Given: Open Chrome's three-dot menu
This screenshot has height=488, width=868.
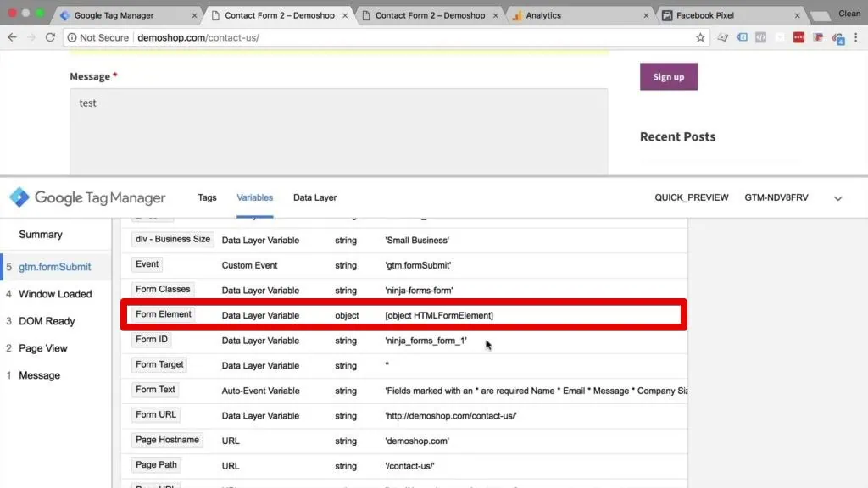Looking at the screenshot, I should [857, 37].
